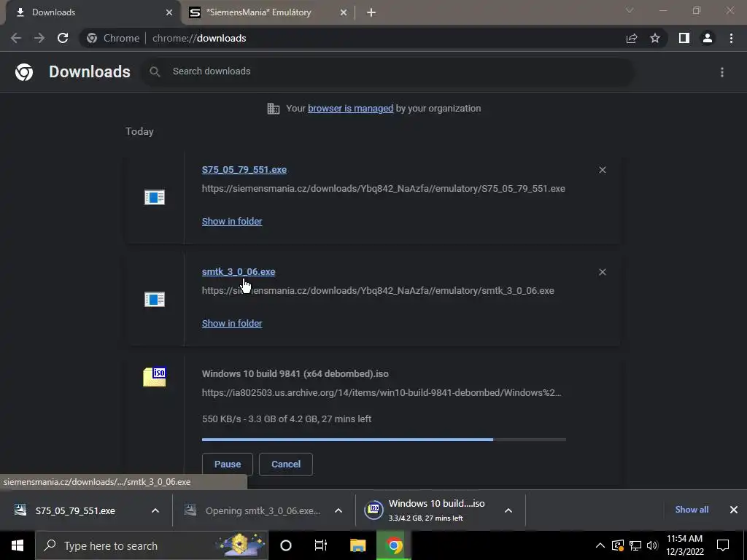Show hidden system tray icons
Image resolution: width=747 pixels, height=560 pixels.
click(600, 545)
